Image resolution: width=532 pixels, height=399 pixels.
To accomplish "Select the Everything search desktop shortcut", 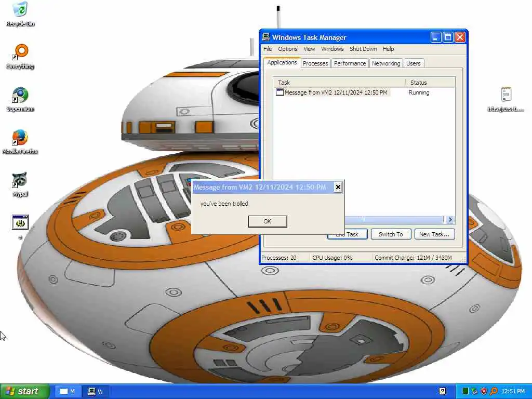I will [20, 56].
